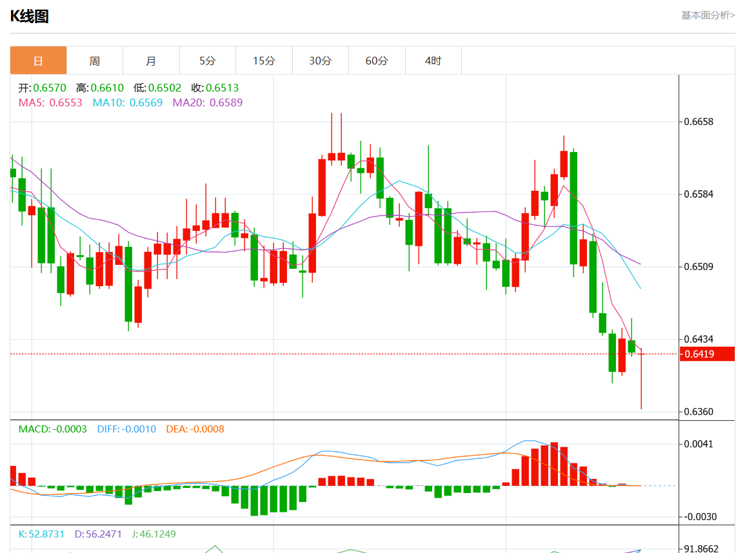Click the red 0.6419 current price tag
The height and width of the screenshot is (553, 756).
pos(707,354)
